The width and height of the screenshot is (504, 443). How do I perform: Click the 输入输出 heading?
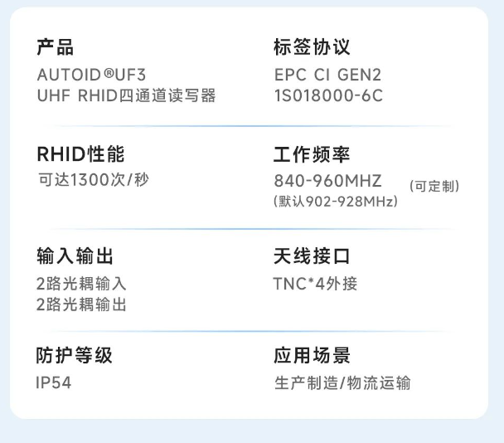point(75,256)
